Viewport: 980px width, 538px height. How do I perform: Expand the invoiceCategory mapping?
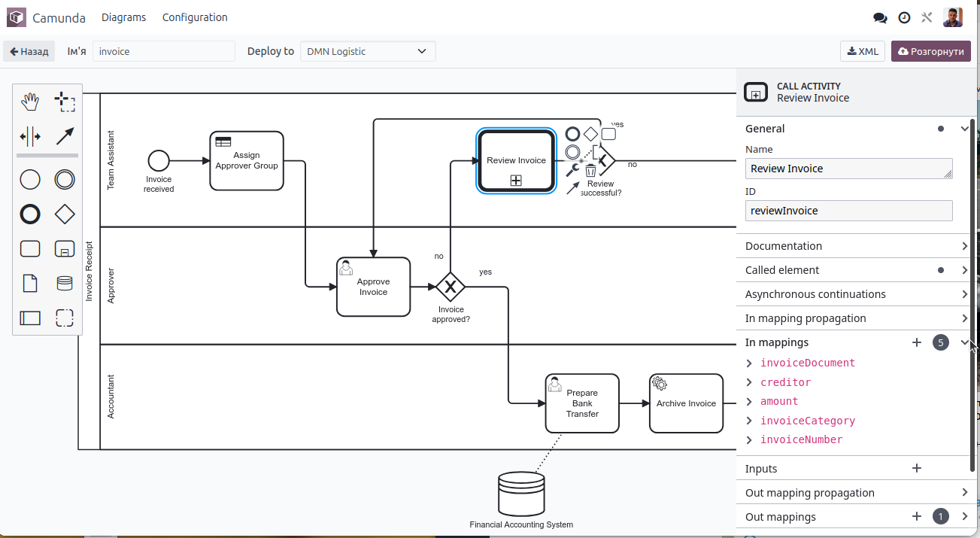749,421
